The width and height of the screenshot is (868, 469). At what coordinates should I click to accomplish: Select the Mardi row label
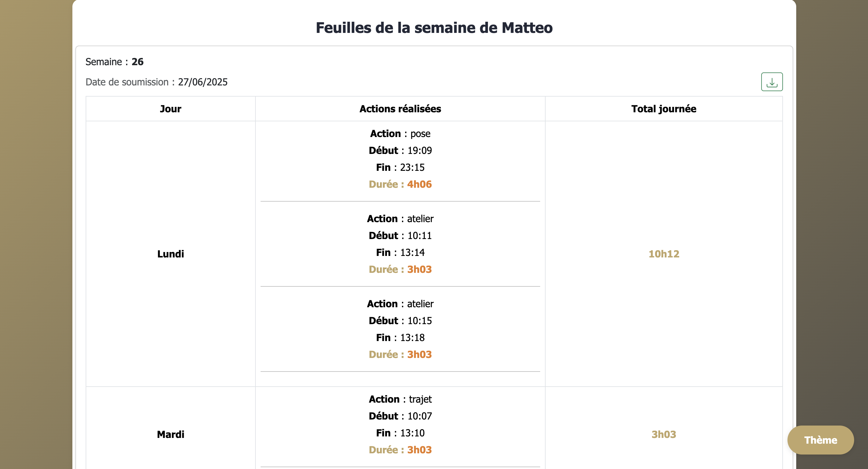pyautogui.click(x=170, y=434)
